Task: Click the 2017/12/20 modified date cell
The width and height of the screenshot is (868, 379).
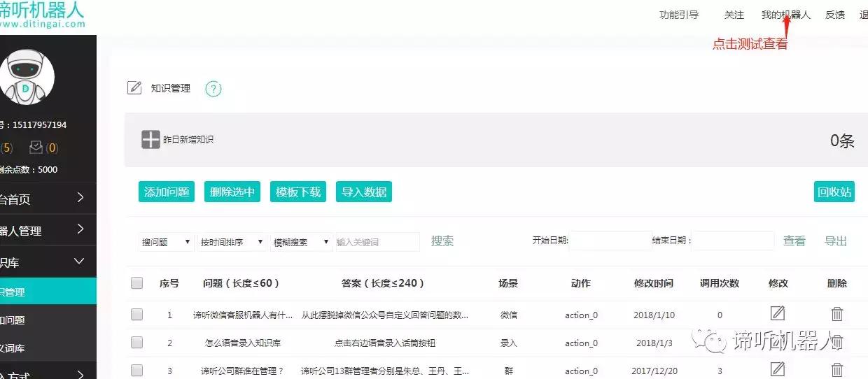Action: click(655, 371)
